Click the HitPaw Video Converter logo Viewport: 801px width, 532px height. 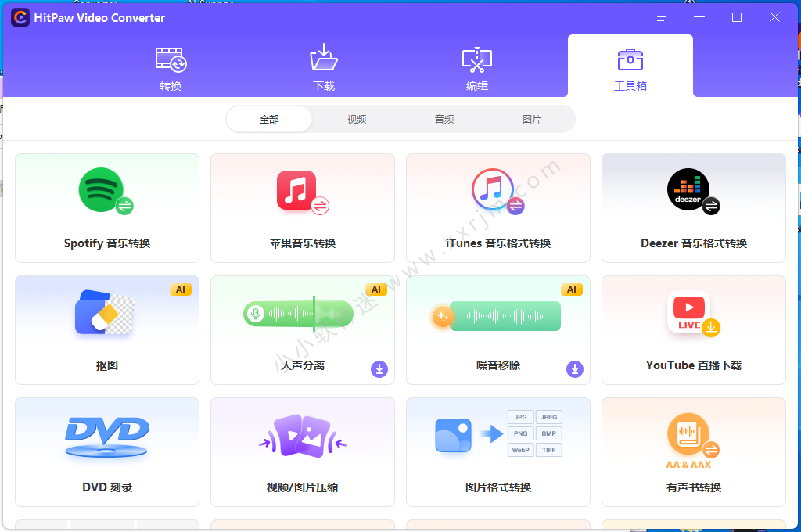pos(20,17)
